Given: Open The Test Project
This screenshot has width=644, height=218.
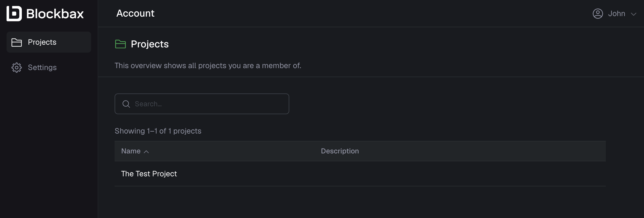Looking at the screenshot, I should click(x=149, y=174).
